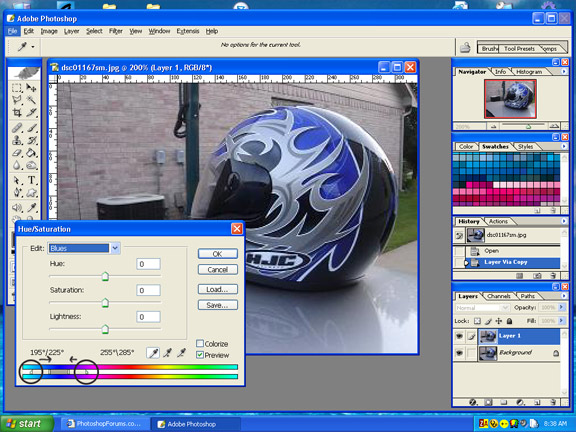
Task: Open the Filter menu
Action: (116, 31)
